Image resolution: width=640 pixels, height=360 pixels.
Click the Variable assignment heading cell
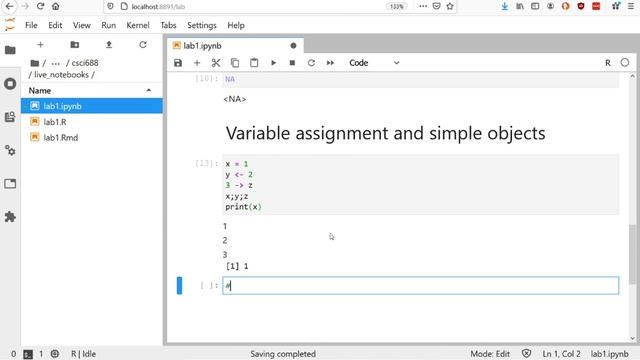coord(385,133)
